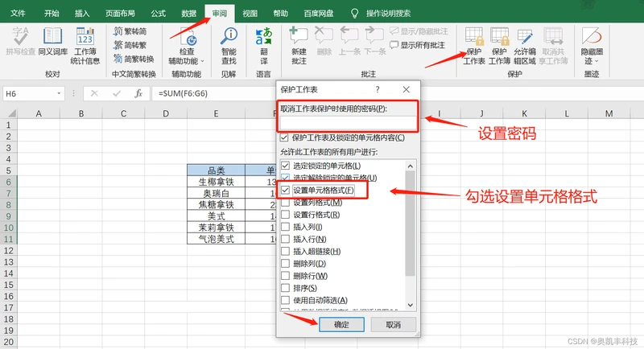Screen dimensions: 644x349
Task: Click the H6 Name Box field
Action: [29, 93]
